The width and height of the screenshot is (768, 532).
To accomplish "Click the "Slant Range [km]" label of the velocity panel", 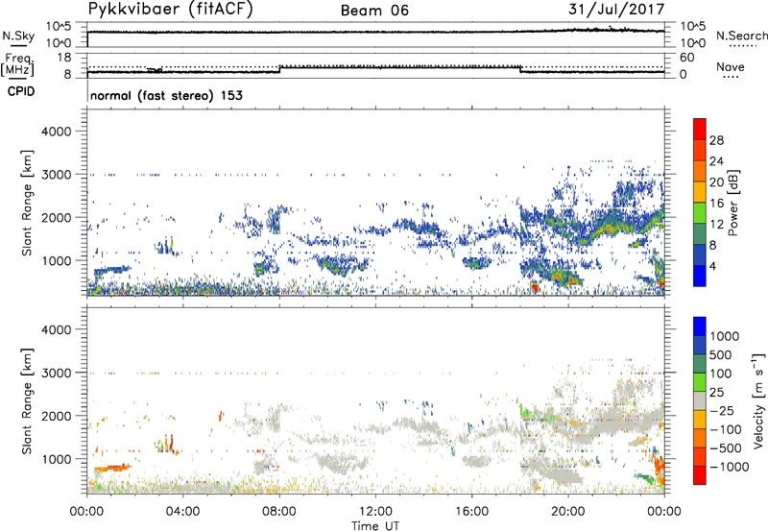I will [x=27, y=400].
